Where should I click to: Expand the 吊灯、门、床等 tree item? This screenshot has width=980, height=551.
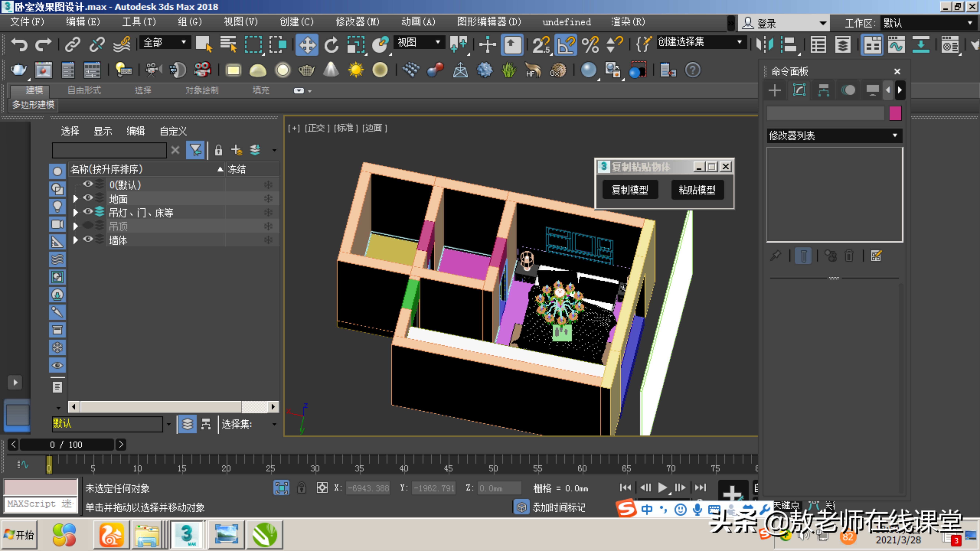75,212
